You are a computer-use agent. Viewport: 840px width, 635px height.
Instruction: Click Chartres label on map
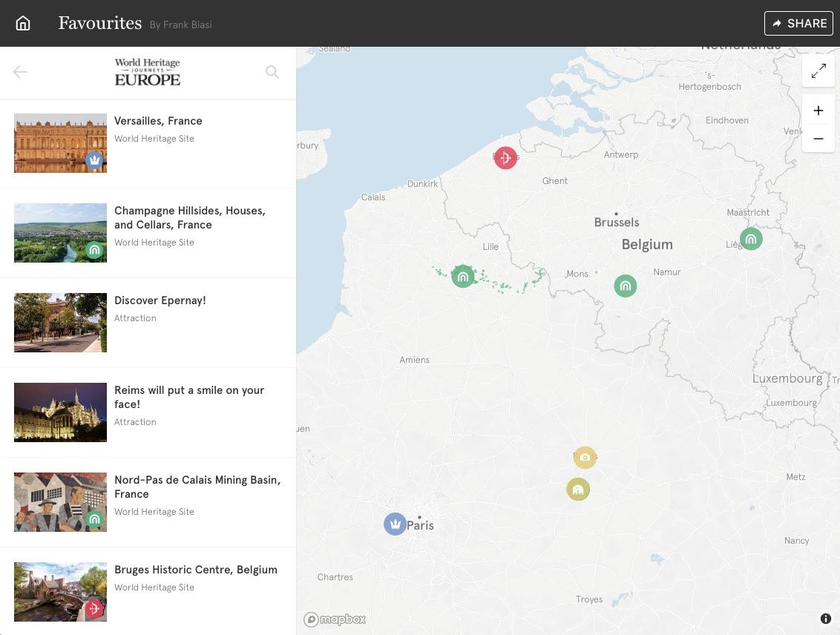coord(335,577)
